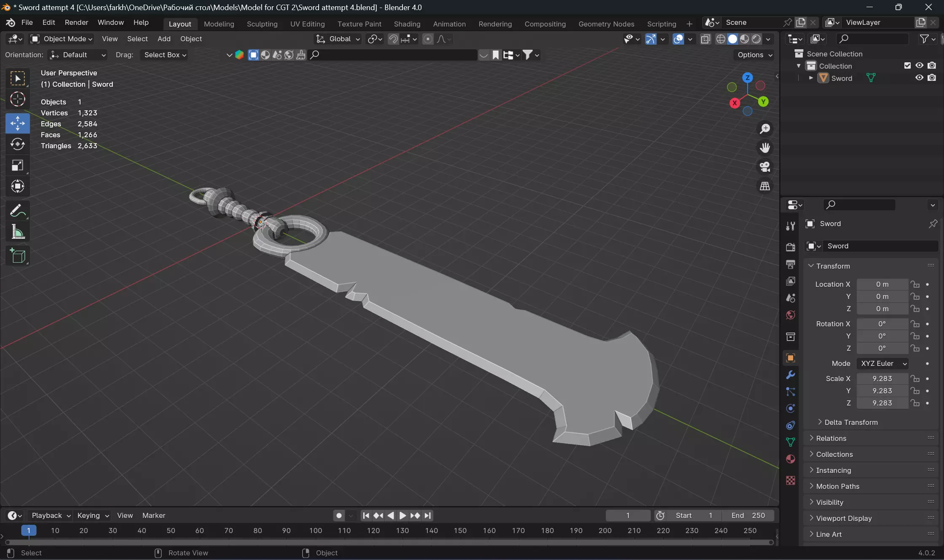Select the Select Box tool
The width and height of the screenshot is (944, 560).
point(17,78)
